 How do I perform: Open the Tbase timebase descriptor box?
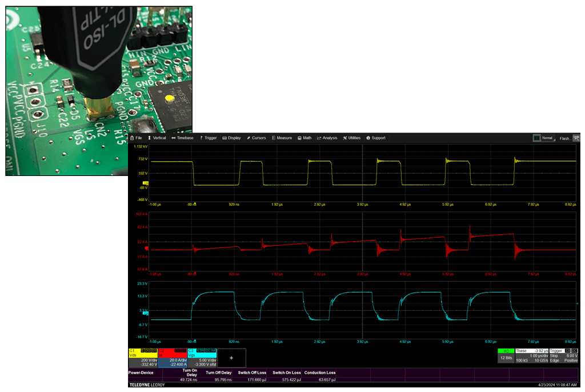coord(531,355)
